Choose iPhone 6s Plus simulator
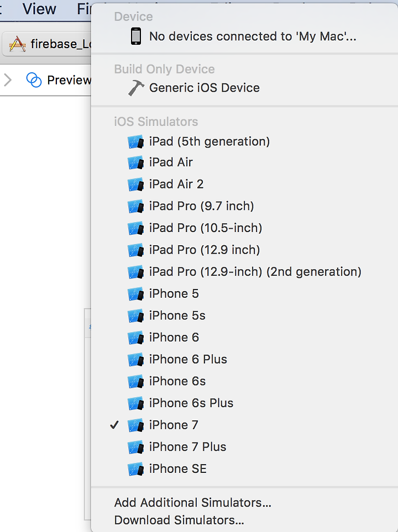Screen dimensions: 398x532 coord(244,403)
